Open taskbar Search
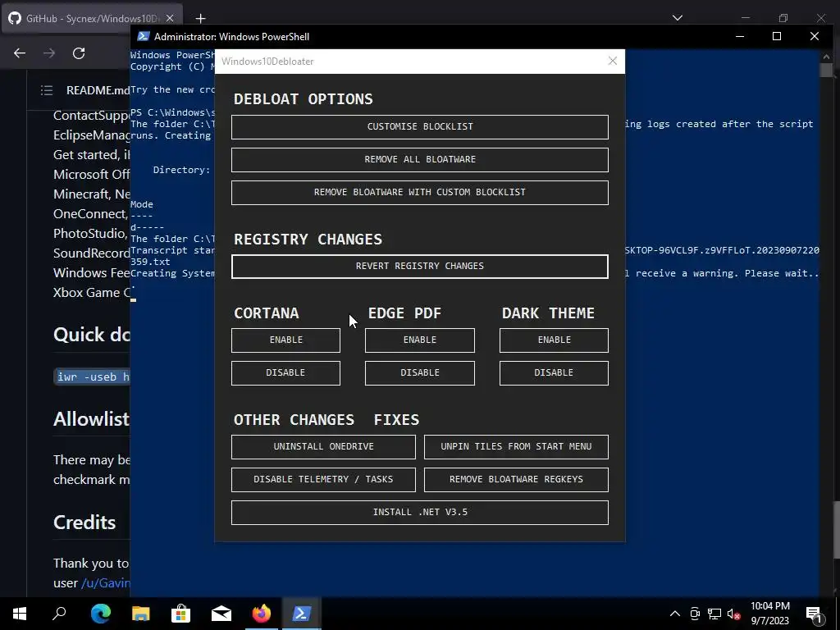 click(x=59, y=614)
